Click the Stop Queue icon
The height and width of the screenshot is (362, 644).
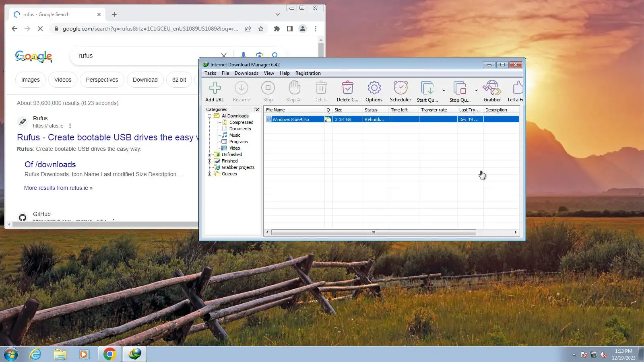point(460,88)
